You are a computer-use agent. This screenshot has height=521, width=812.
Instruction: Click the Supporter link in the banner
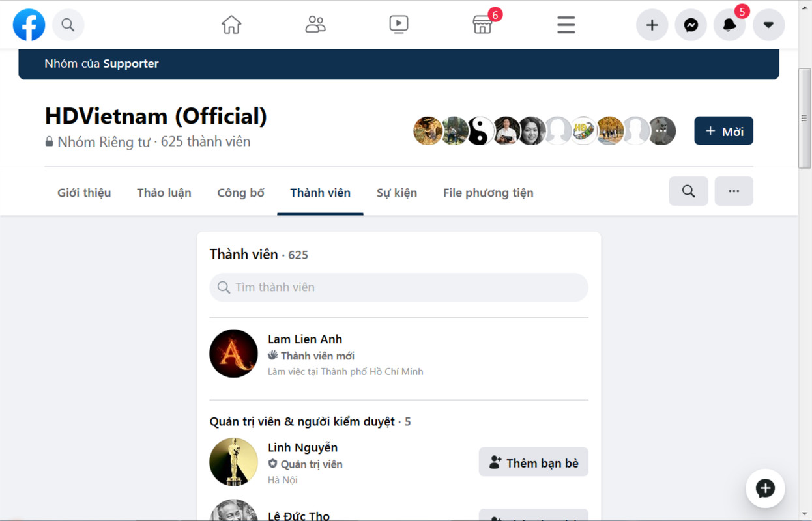click(x=131, y=64)
